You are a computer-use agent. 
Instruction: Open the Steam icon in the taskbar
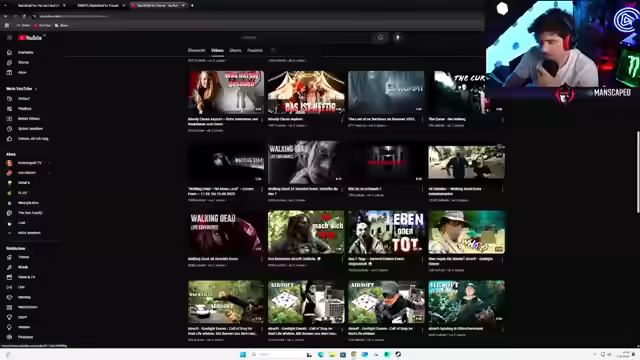(x=398, y=354)
